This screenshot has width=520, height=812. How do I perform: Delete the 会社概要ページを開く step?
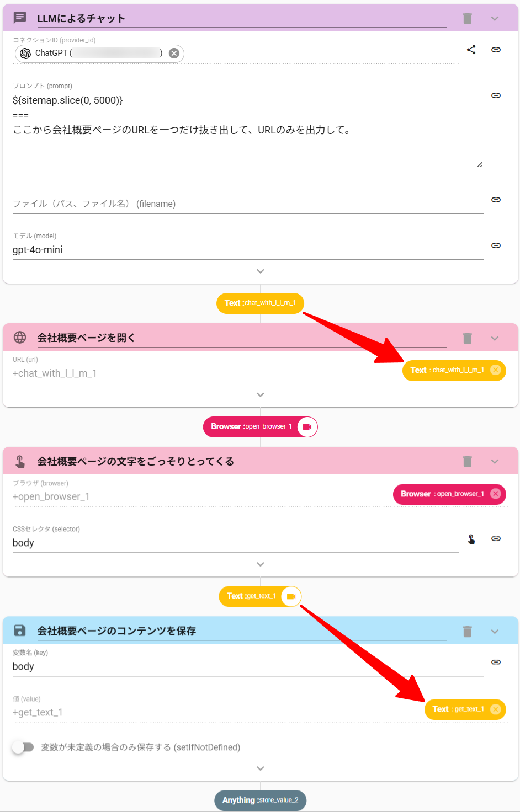[x=467, y=338]
